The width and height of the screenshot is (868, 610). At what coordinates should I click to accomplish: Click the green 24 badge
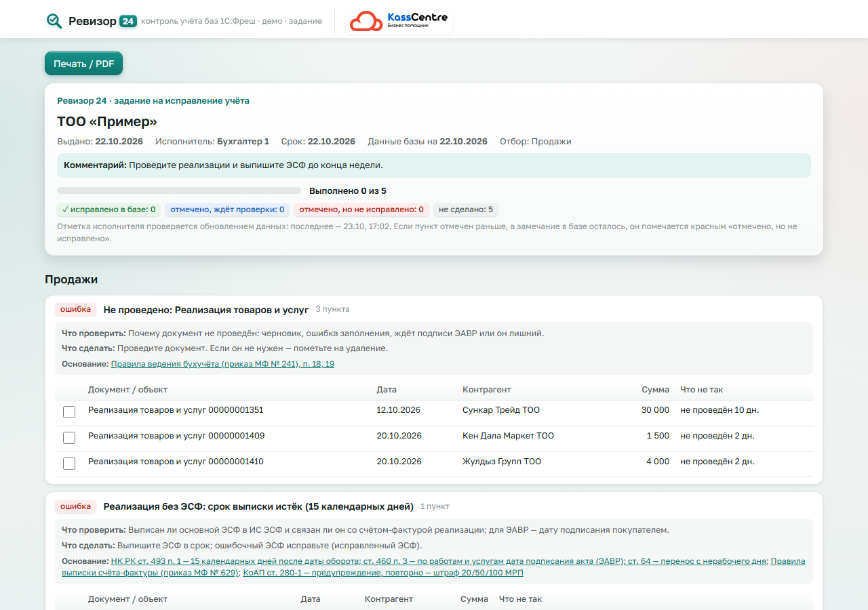pyautogui.click(x=128, y=21)
